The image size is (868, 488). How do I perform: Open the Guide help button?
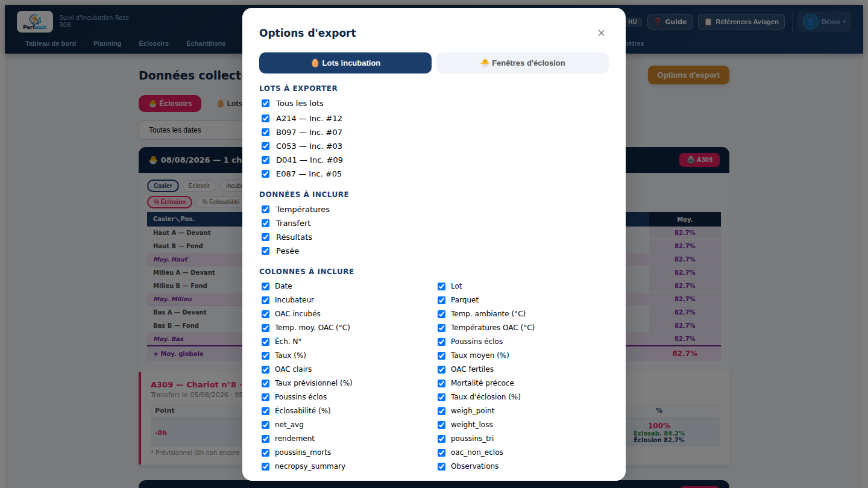[670, 22]
